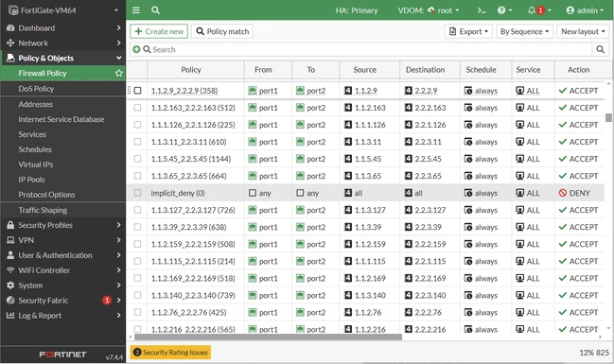Click service ALL icon in 1.1.3.65 row
Viewport: 614px width, 364px height.
[520, 176]
